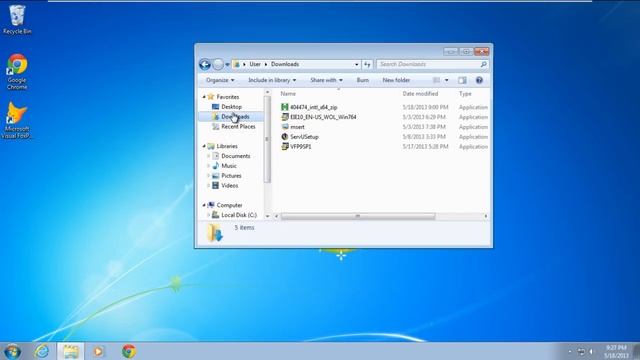This screenshot has height=360, width=640.
Task: Click the Favorites star icon in the navigation pane
Action: [211, 97]
